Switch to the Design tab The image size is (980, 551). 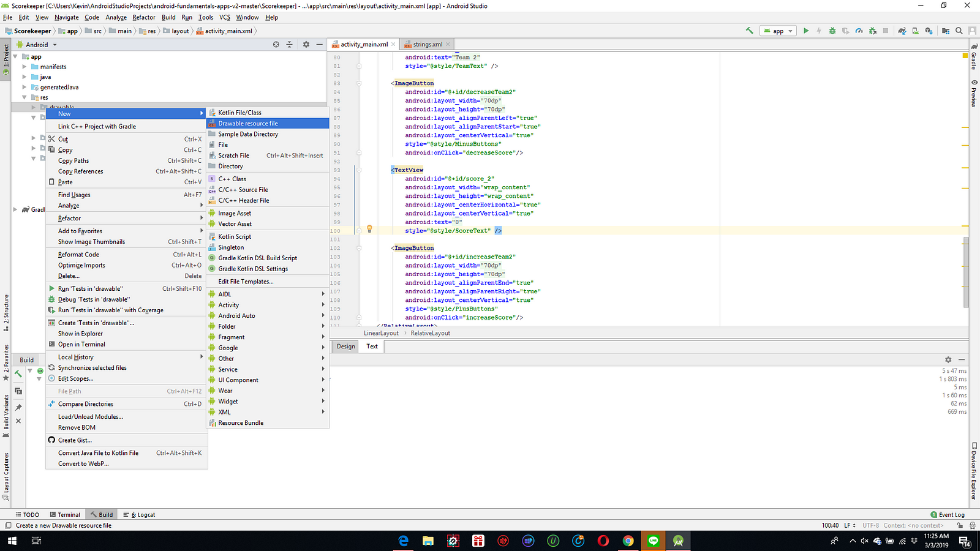pos(345,347)
